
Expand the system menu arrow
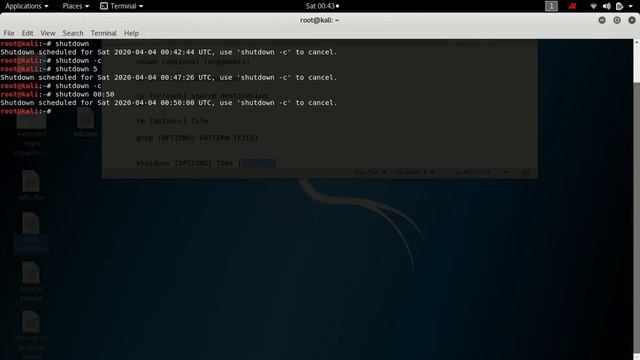click(x=630, y=6)
